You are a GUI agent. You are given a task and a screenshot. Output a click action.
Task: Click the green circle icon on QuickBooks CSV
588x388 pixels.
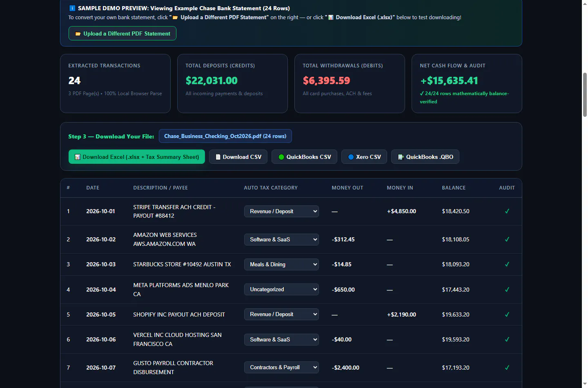tap(281, 157)
